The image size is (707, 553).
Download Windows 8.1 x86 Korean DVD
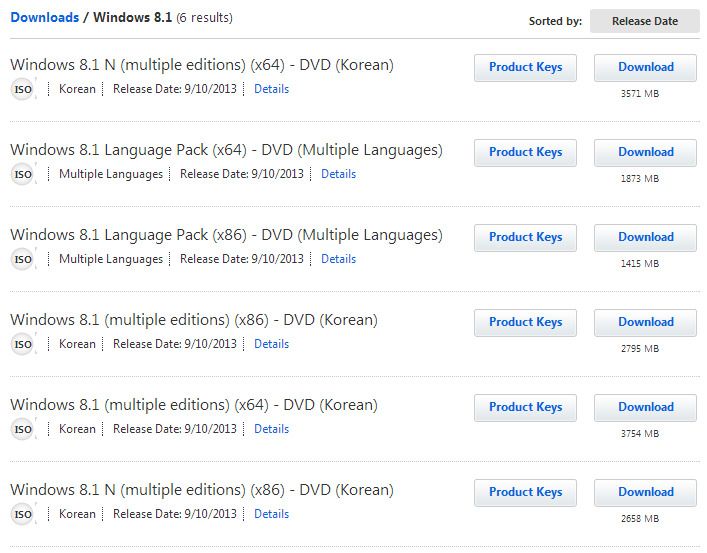[645, 323]
